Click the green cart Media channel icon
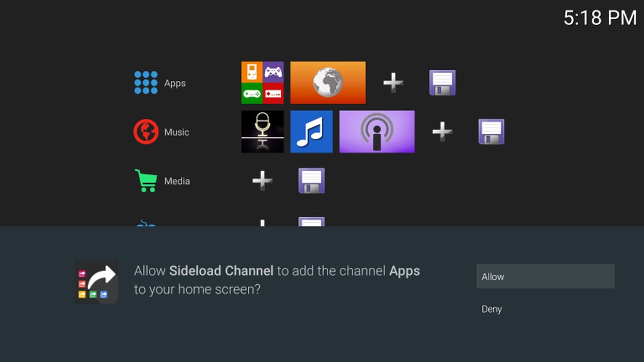 pos(146,181)
